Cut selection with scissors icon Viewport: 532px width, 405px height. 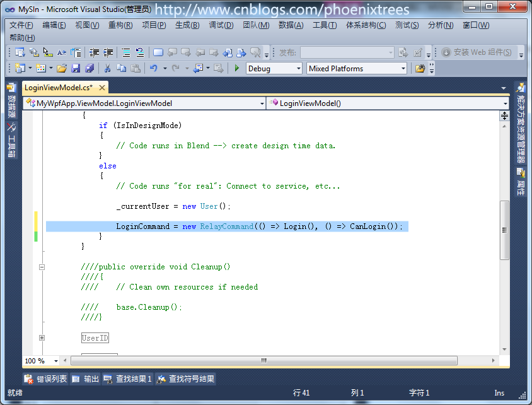(x=107, y=69)
